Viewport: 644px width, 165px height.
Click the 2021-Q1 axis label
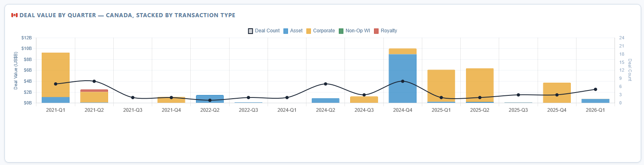point(56,110)
